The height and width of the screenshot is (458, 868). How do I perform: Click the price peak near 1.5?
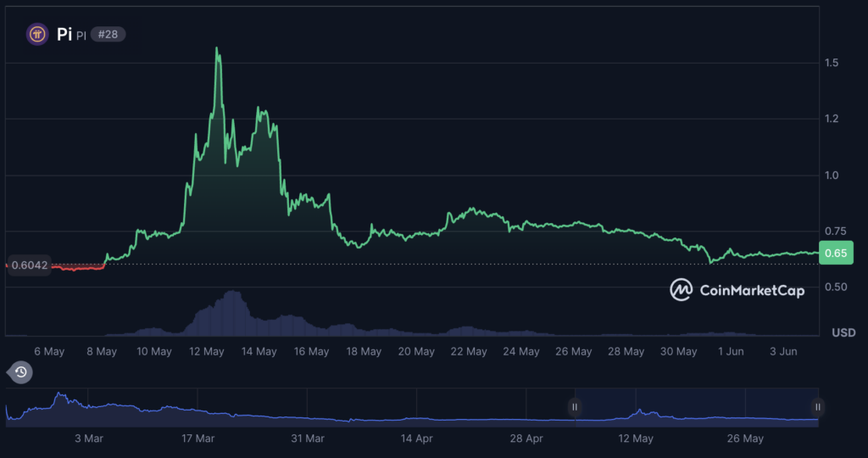[x=216, y=48]
